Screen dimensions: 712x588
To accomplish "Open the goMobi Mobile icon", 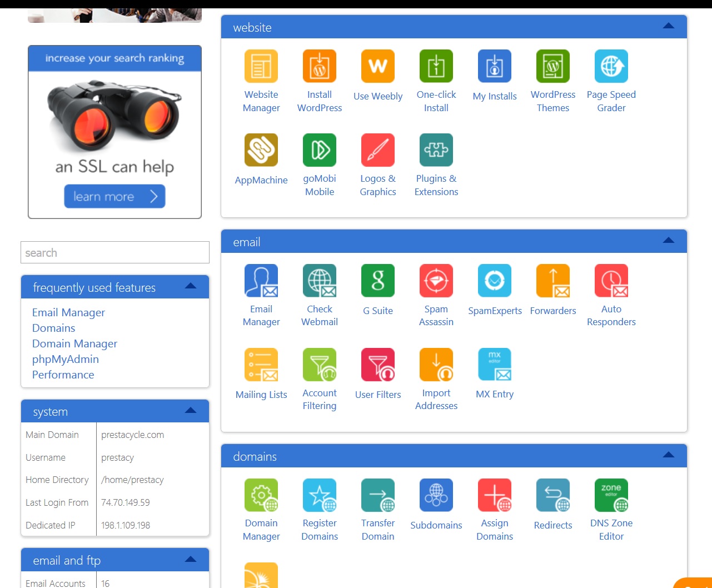I will coord(320,151).
